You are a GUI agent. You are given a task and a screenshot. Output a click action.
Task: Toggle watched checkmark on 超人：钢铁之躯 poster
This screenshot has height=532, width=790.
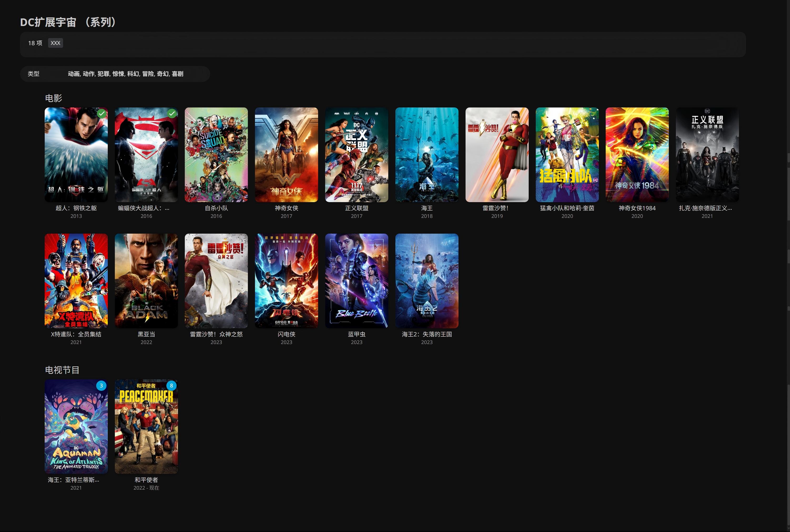tap(101, 114)
